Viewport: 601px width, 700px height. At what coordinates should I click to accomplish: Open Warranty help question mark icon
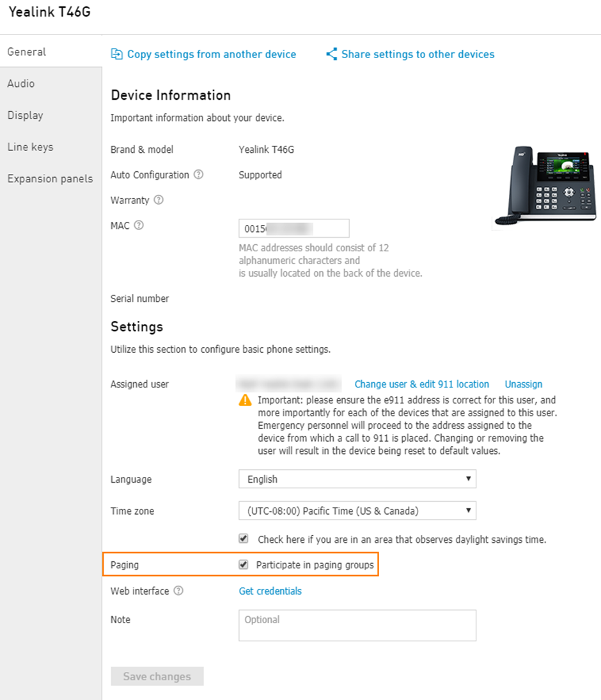tap(159, 199)
